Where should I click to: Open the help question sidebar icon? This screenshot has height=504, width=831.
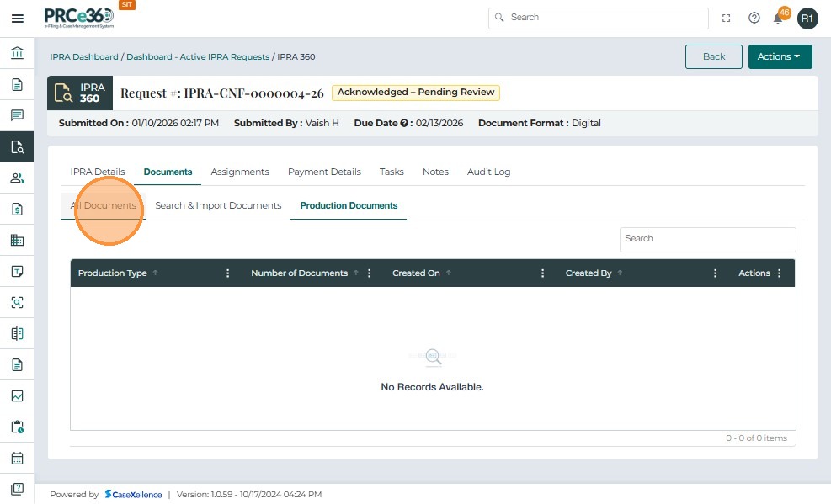(x=17, y=489)
